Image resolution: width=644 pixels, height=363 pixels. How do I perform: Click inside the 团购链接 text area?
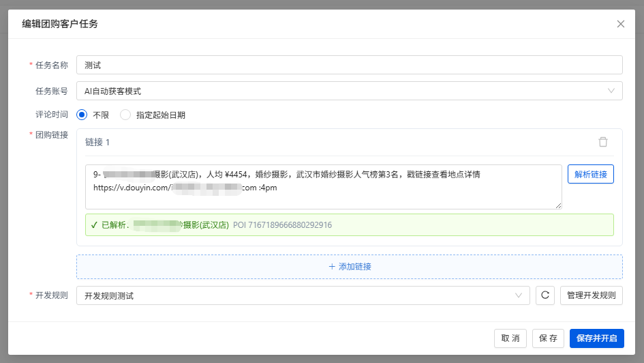click(323, 187)
